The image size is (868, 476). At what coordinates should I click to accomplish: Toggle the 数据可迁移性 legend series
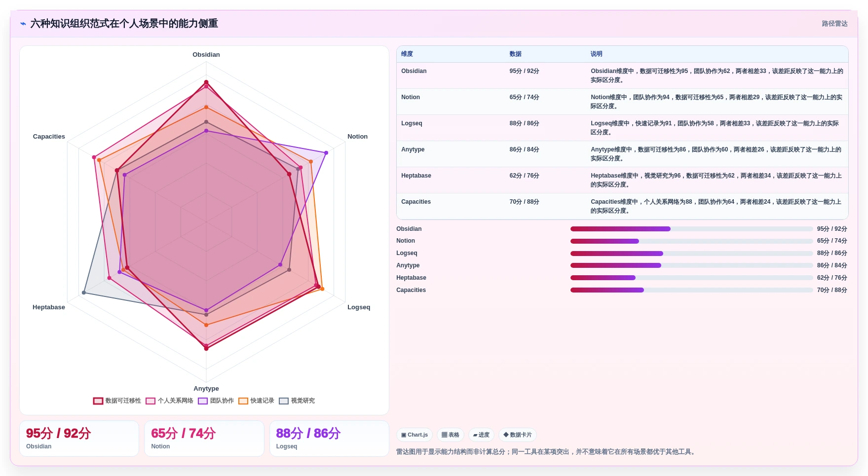point(117,401)
